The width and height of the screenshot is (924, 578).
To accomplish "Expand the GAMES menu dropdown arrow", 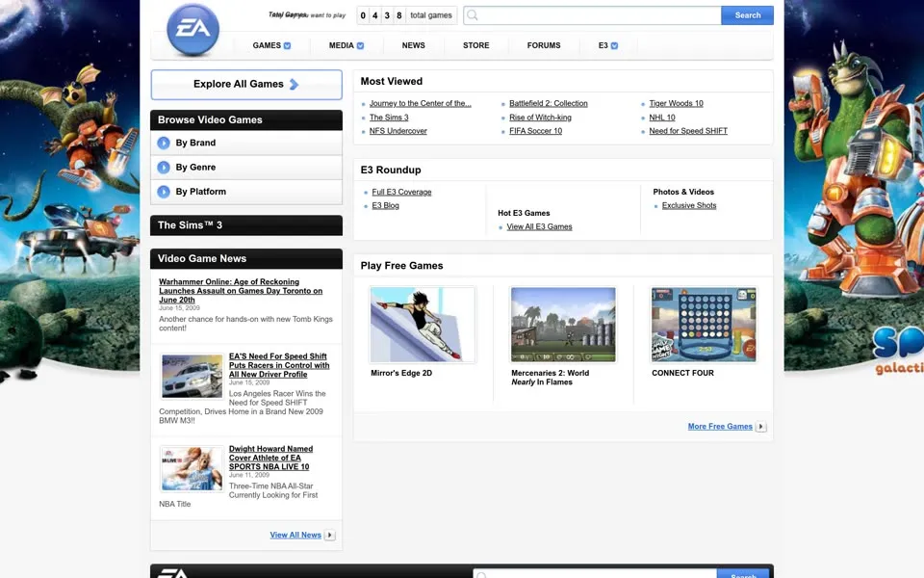I will [288, 45].
